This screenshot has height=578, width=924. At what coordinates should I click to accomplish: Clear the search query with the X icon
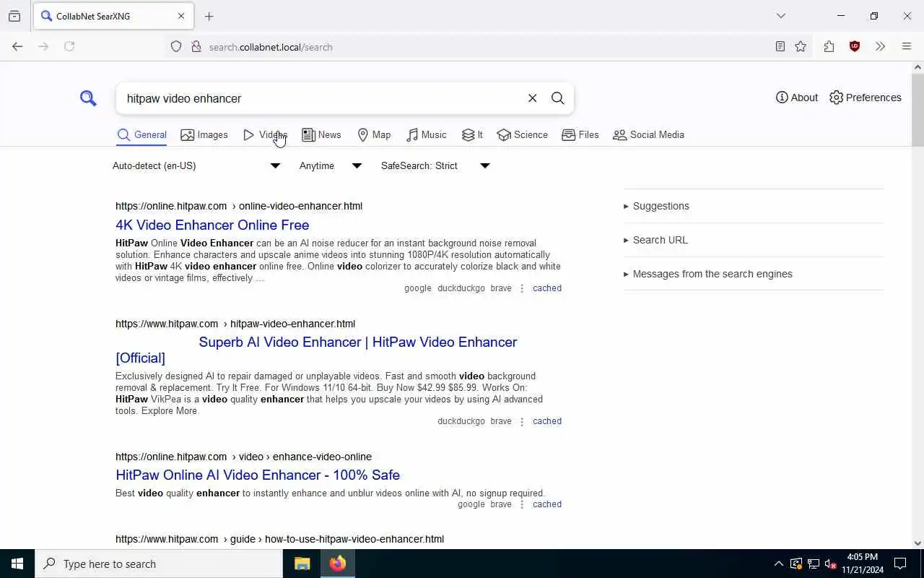(x=533, y=98)
